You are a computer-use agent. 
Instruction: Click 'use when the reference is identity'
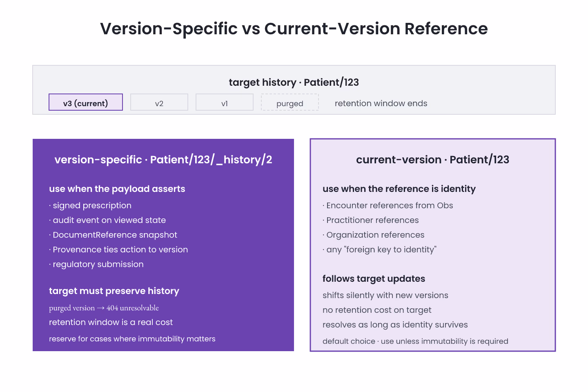pyautogui.click(x=399, y=189)
